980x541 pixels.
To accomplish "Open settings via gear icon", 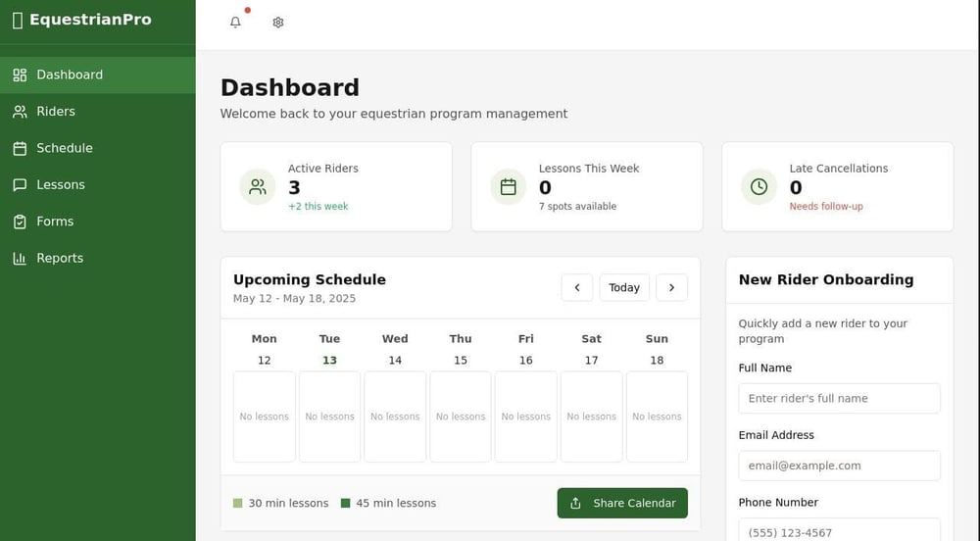I will (x=278, y=23).
